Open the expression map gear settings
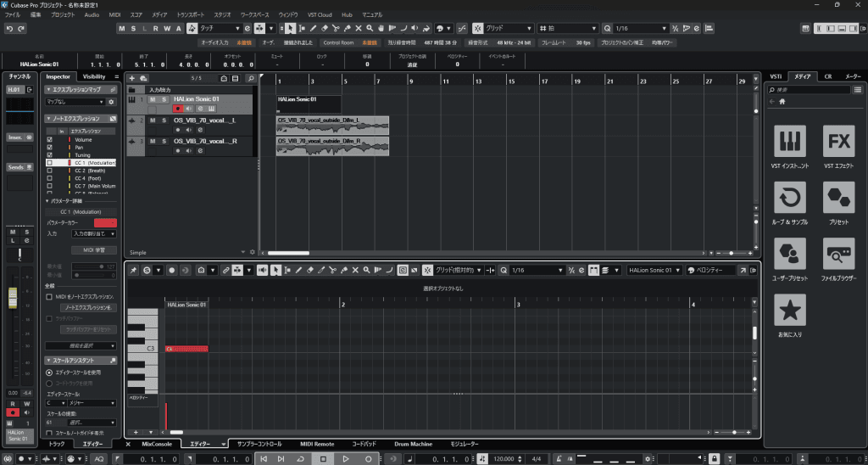The width and height of the screenshot is (868, 465). pyautogui.click(x=111, y=102)
